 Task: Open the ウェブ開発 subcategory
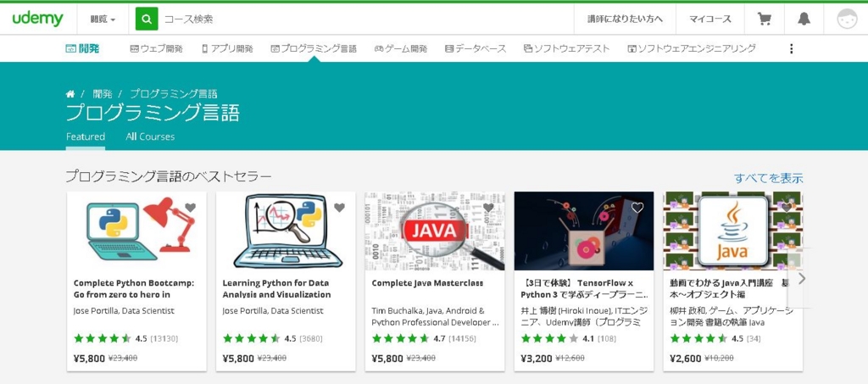156,48
